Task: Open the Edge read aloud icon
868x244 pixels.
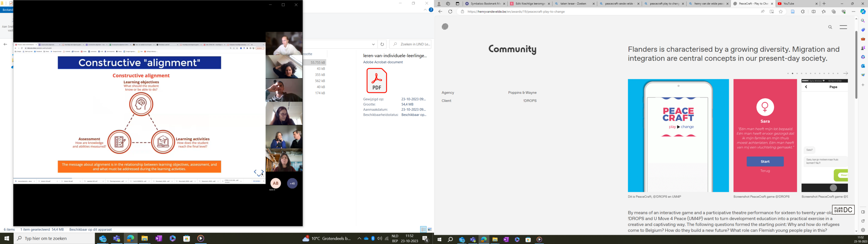Action: pyautogui.click(x=762, y=12)
